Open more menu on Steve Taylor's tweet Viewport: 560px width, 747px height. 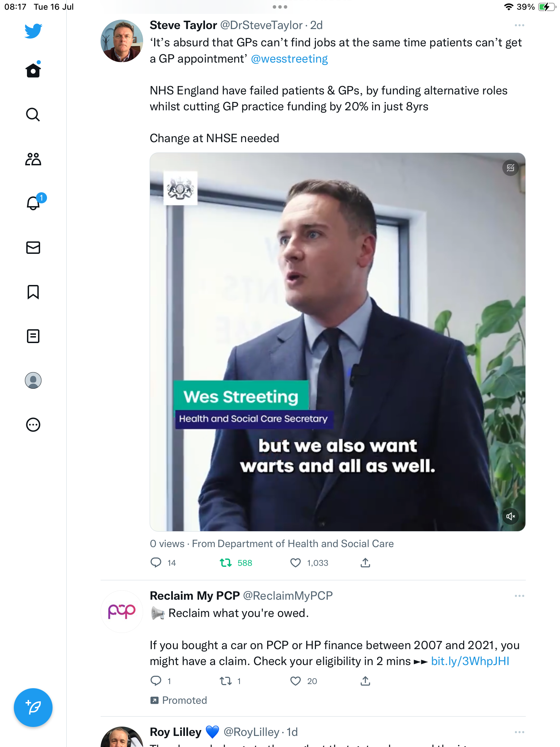[519, 25]
